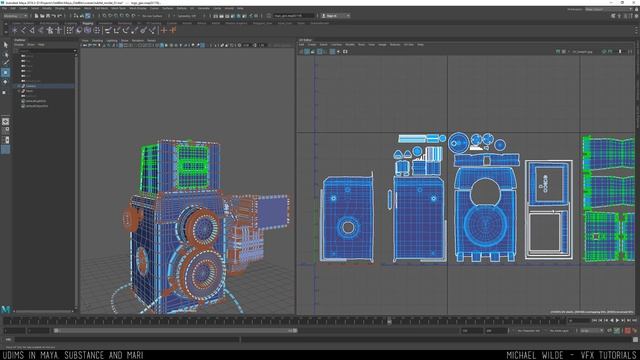Viewport: 640px width, 360px height.
Task: Expand the selected Outliner group node
Action: point(18,86)
